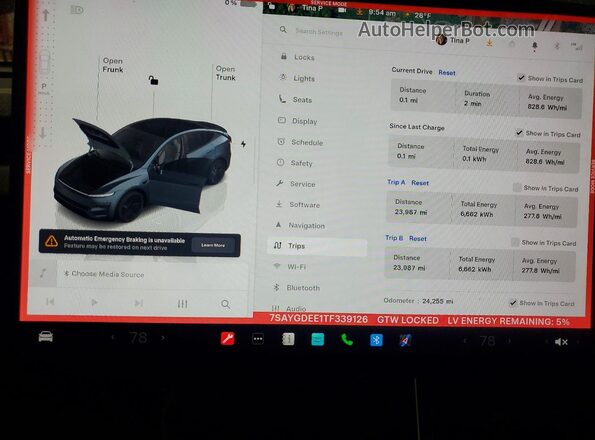Uncheck Since Last Charge Show in Trips Card
This screenshot has height=440, width=595.
[x=519, y=132]
